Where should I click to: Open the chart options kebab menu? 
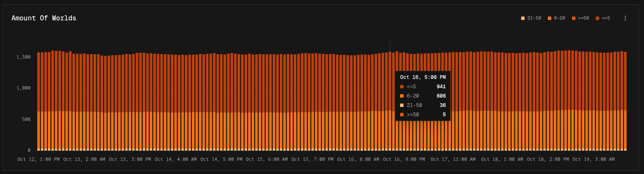click(x=625, y=18)
